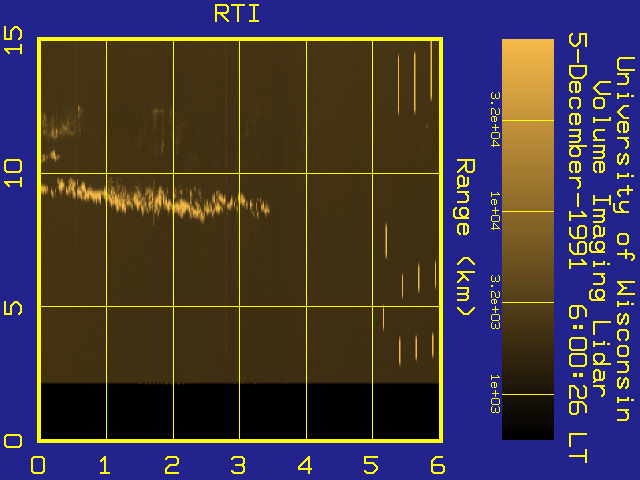Click the x-axis tick label 4
The width and height of the screenshot is (640, 480).
(305, 464)
